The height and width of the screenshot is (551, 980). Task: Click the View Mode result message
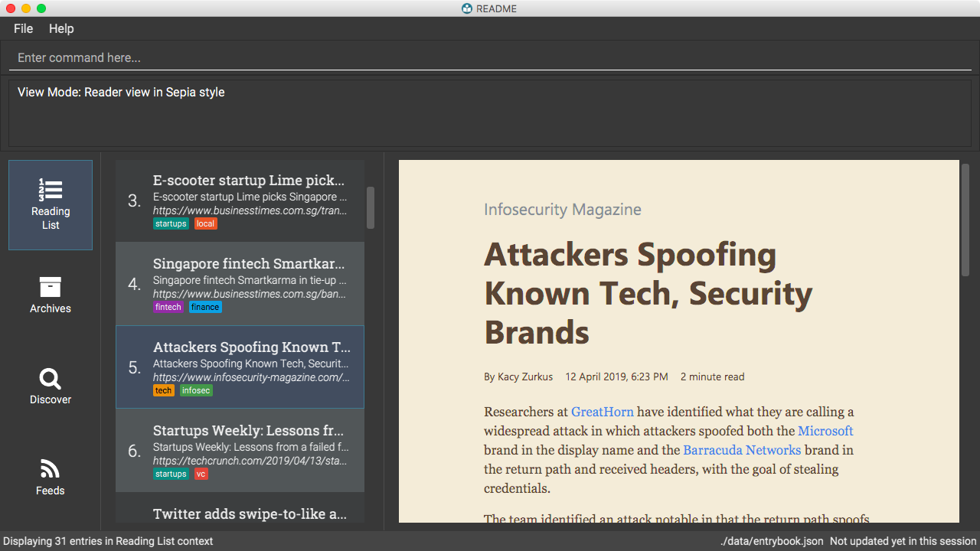(x=121, y=93)
